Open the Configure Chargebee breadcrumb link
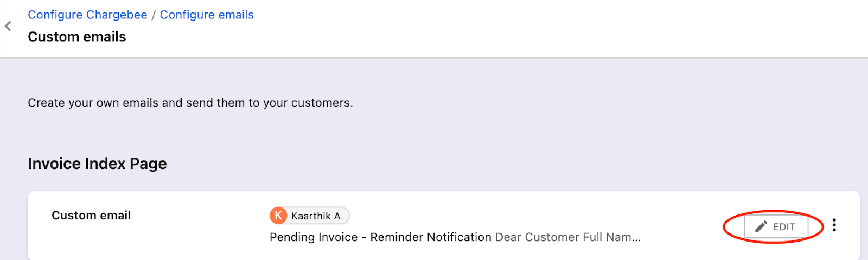Image resolution: width=868 pixels, height=260 pixels. (x=87, y=15)
